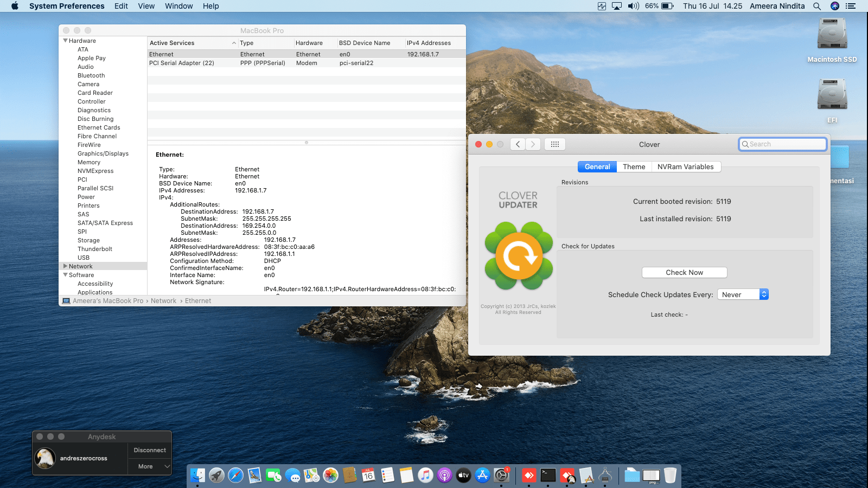868x488 pixels.
Task: Launch Safari from the Dock
Action: (x=235, y=476)
